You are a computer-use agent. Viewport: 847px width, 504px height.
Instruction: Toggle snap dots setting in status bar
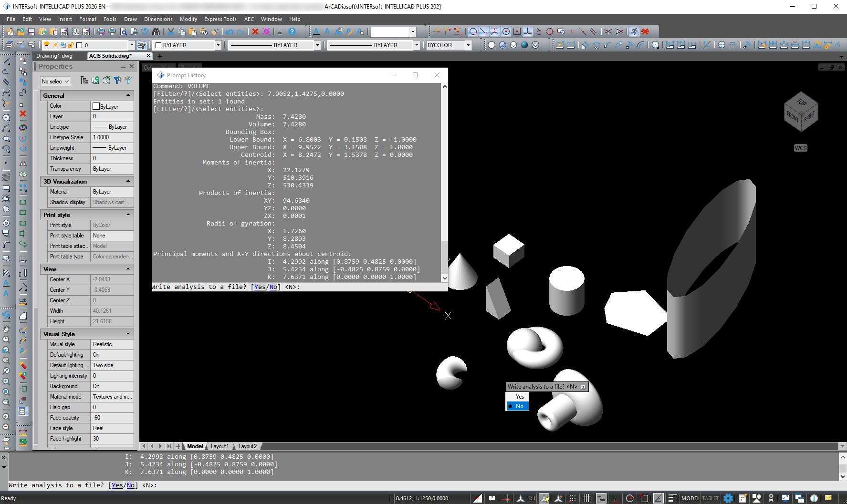pyautogui.click(x=573, y=498)
